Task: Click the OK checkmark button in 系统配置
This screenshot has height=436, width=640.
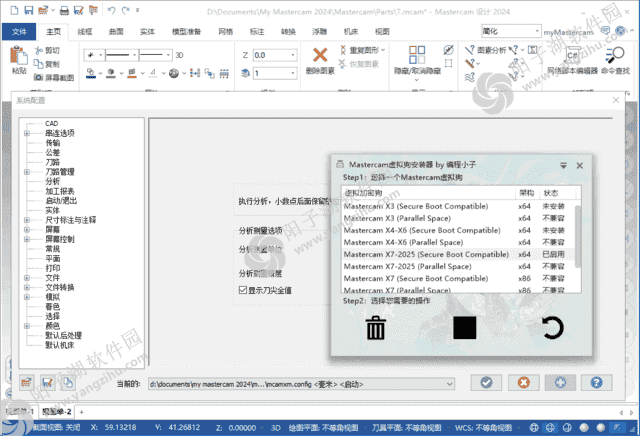Action: point(486,383)
